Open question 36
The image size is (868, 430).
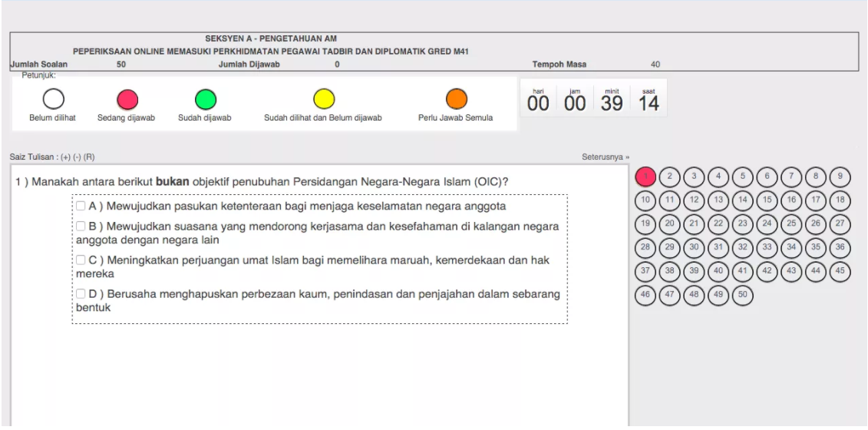(x=840, y=248)
